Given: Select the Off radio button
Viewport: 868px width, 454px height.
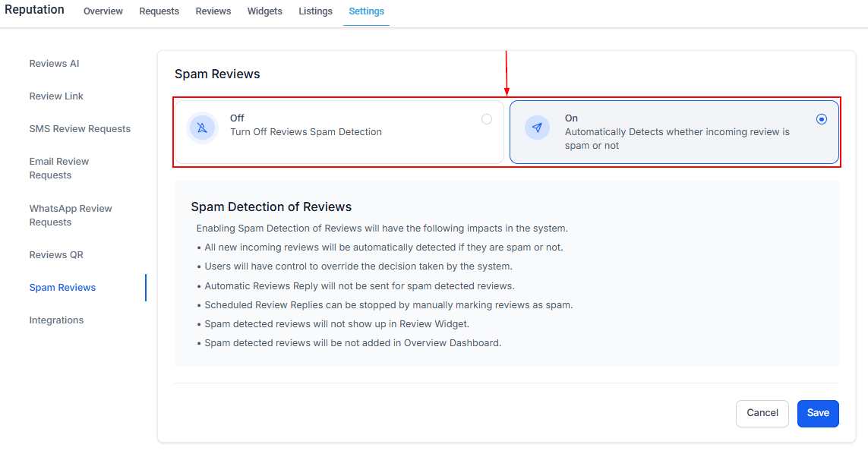Looking at the screenshot, I should 487,119.
